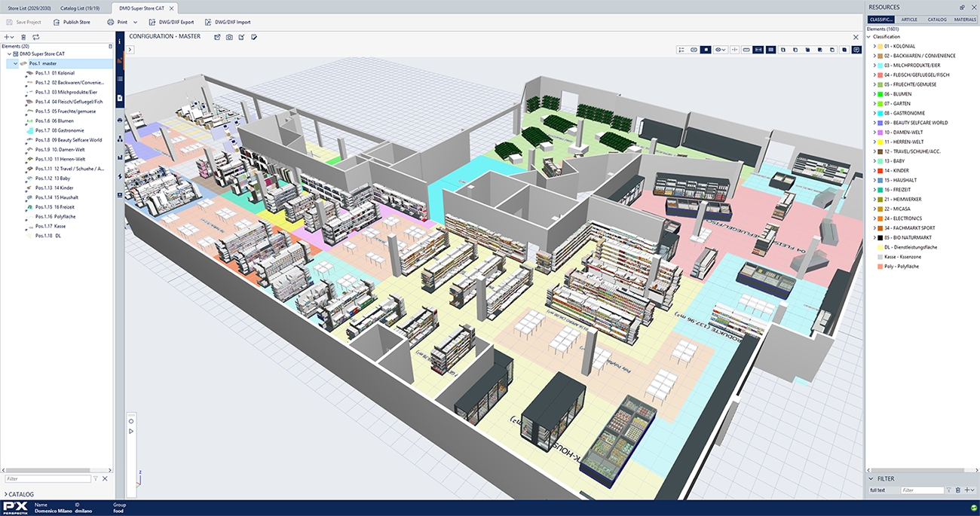Click the full text Filter field in Resources
Image resolution: width=980 pixels, height=516 pixels.
[923, 490]
